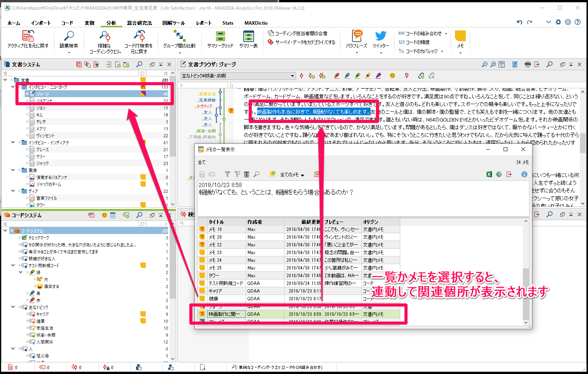Open the 混合研究法 ribbon tab
The image size is (588, 374).
pyautogui.click(x=140, y=23)
